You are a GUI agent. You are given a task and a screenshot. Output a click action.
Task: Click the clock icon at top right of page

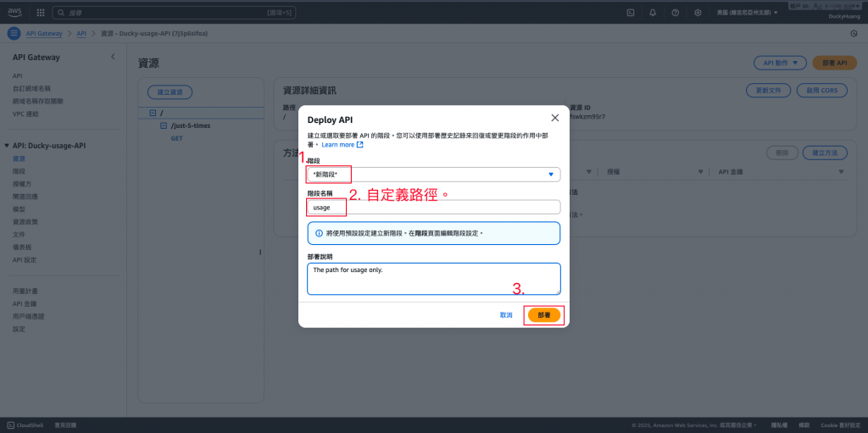point(854,34)
